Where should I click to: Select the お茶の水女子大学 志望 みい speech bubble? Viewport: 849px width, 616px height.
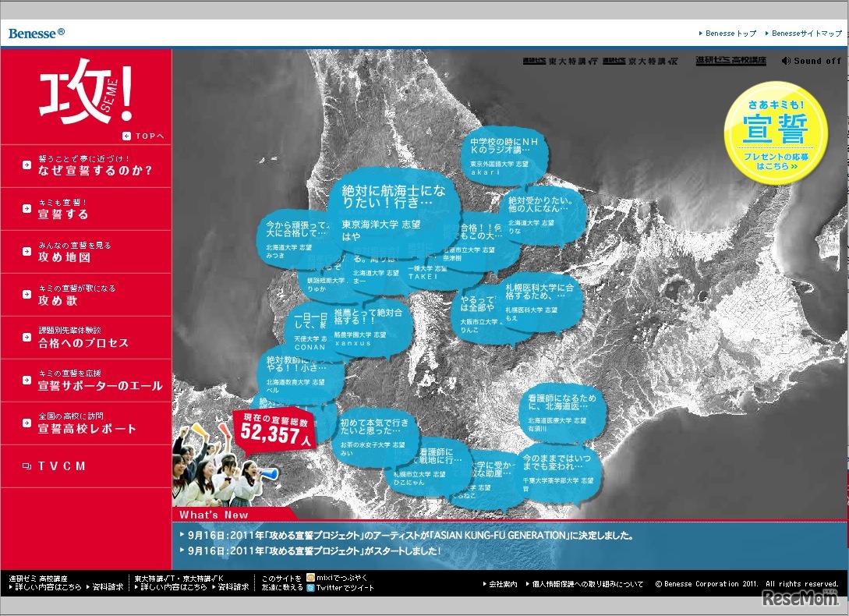coord(376,437)
